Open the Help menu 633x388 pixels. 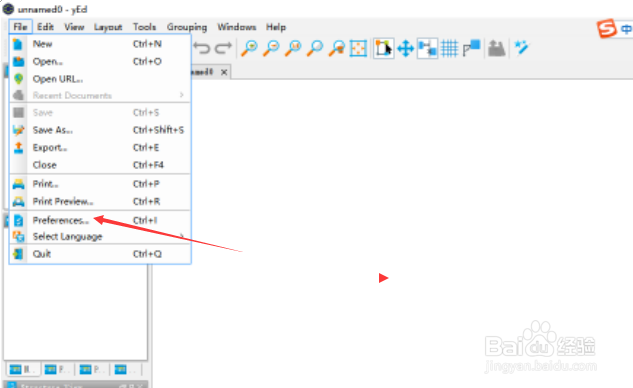276,27
